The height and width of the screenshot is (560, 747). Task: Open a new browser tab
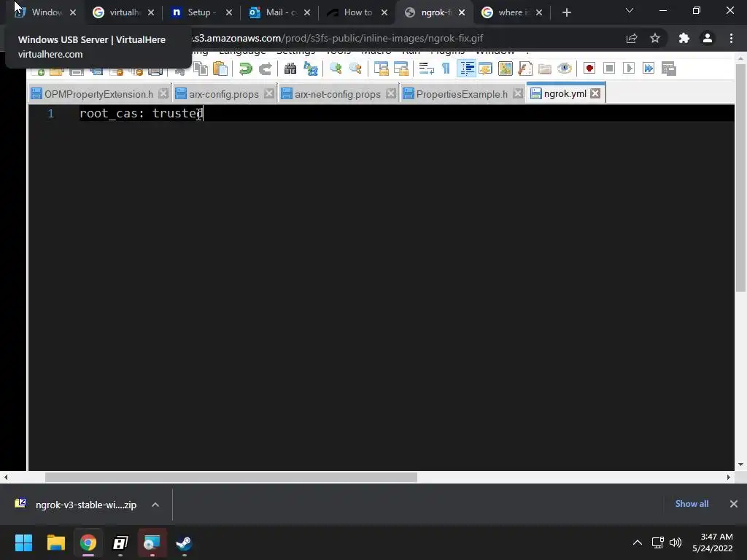(566, 13)
